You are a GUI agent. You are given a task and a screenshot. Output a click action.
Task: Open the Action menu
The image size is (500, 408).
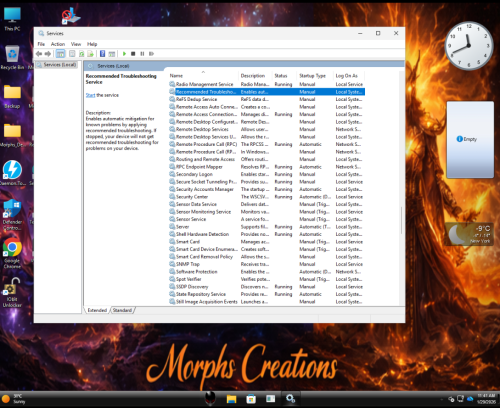[58, 44]
